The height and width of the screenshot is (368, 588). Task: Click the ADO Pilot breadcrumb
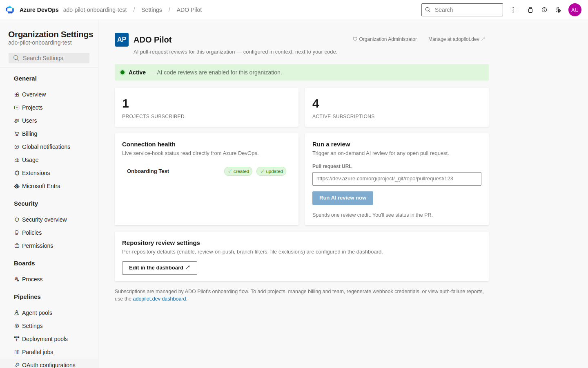tap(189, 10)
